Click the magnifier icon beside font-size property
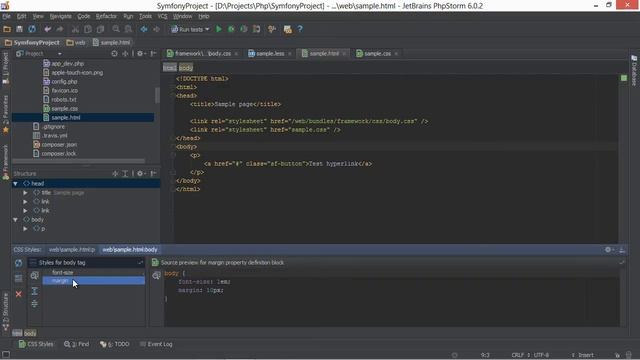This screenshot has width=640, height=360. pos(34,276)
